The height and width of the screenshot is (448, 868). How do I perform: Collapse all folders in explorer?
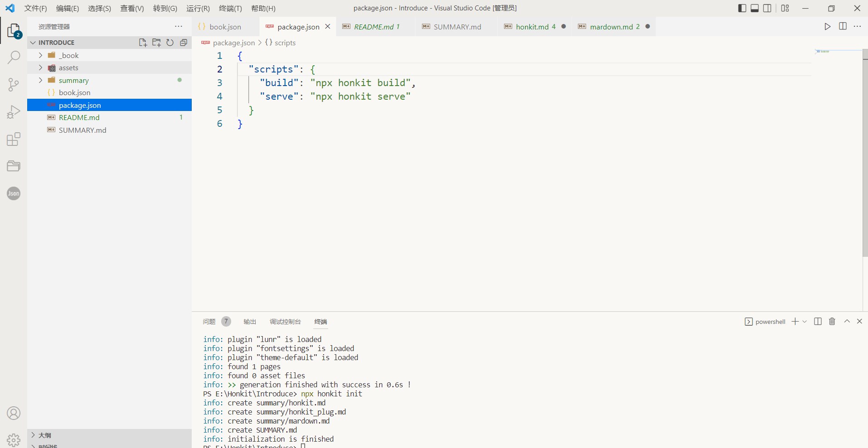(x=184, y=43)
